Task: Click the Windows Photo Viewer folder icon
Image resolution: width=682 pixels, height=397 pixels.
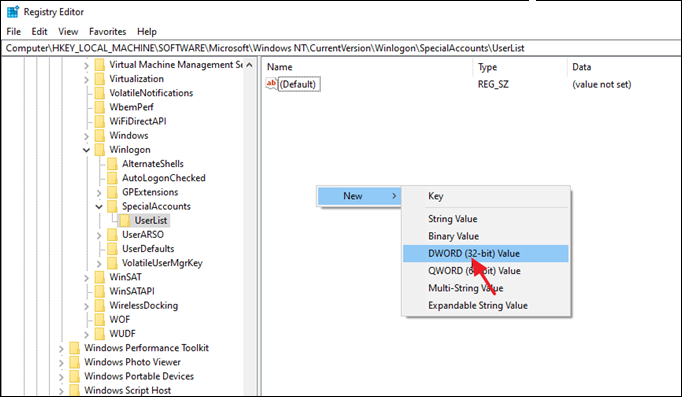Action: [x=74, y=362]
